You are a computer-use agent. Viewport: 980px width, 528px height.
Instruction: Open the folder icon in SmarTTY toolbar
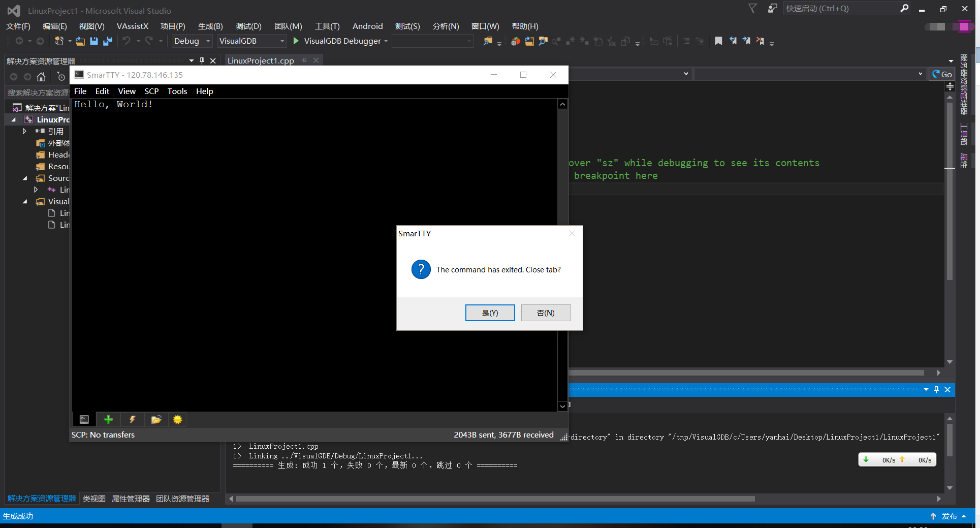[x=156, y=419]
